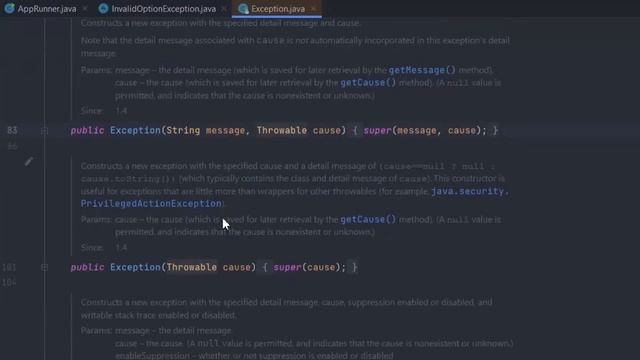Click 'super(message, cause);' call
640x360 pixels.
[425, 131]
